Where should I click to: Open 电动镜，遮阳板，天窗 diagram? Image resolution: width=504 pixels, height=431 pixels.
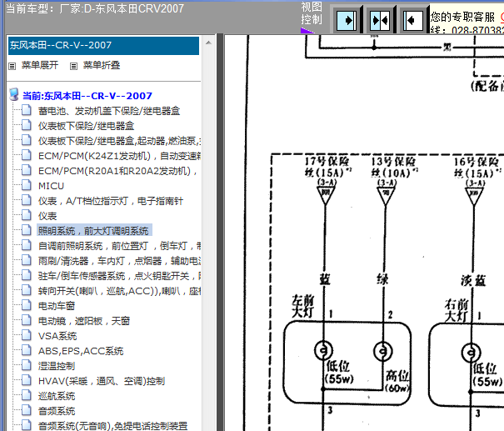(84, 321)
